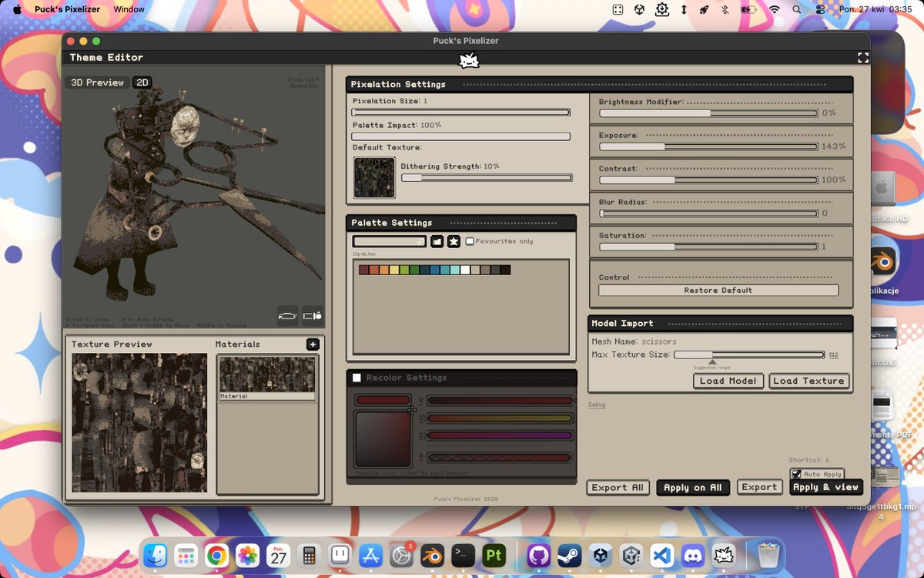
Task: Click Restore Default button
Action: pyautogui.click(x=718, y=291)
